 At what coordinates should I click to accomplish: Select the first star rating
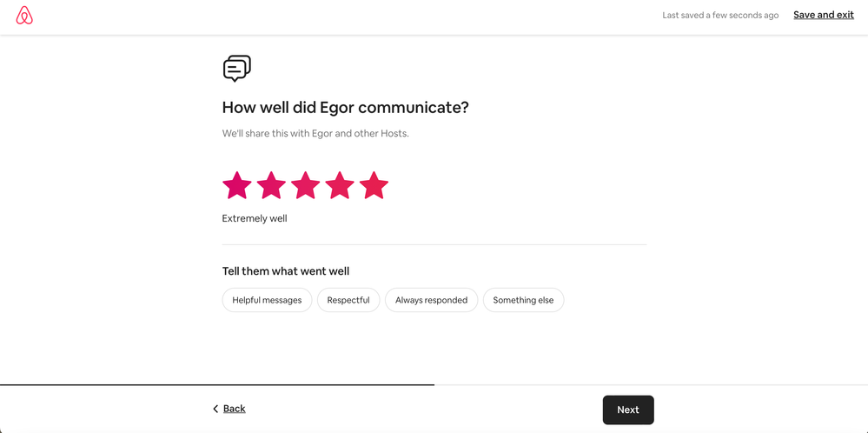pyautogui.click(x=237, y=185)
